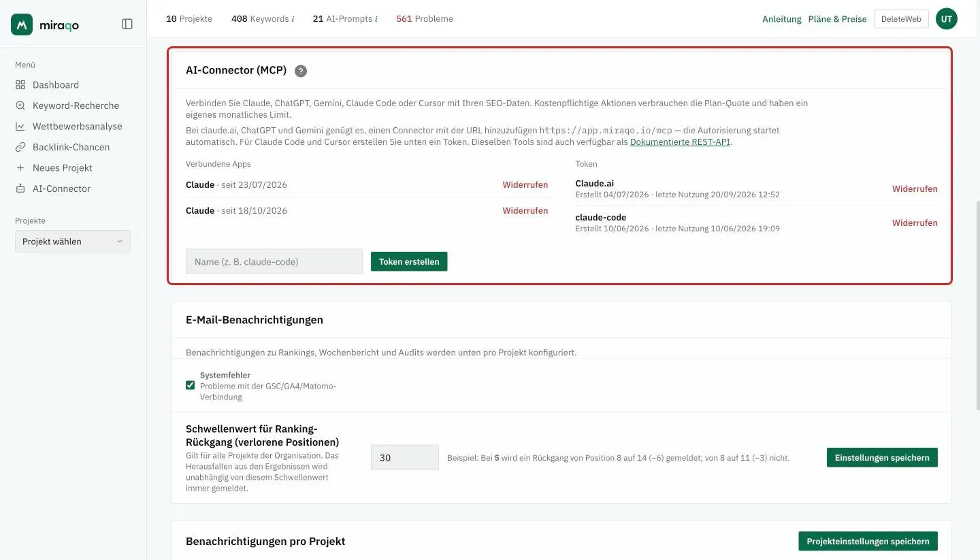Viewport: 980px width, 560px height.
Task: Revoke the Claude app connected since 18/10/2026
Action: point(525,210)
